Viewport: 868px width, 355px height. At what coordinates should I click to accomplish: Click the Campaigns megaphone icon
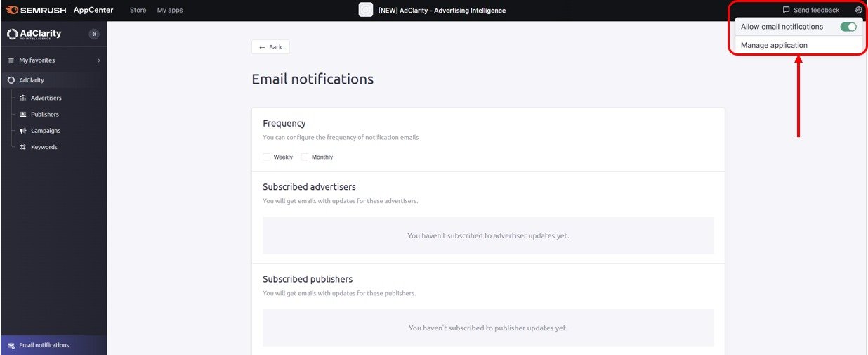[23, 131]
